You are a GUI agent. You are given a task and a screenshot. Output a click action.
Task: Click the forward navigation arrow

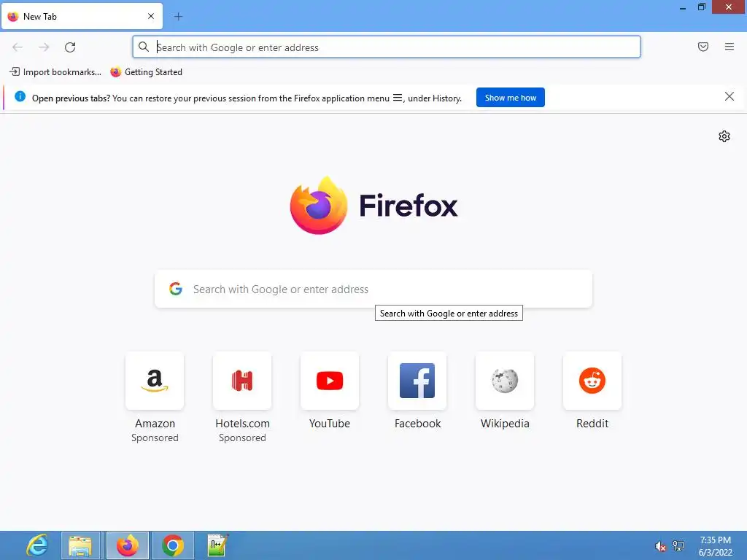tap(44, 47)
